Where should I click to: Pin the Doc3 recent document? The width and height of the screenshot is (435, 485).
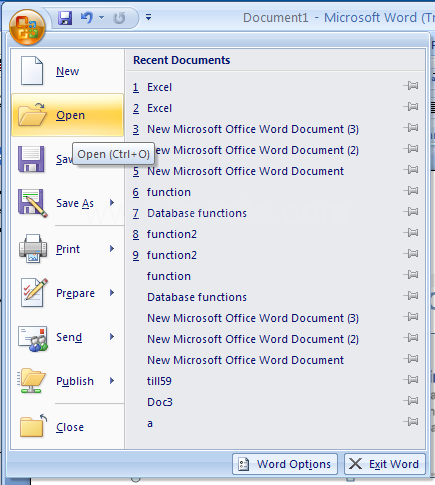[411, 401]
